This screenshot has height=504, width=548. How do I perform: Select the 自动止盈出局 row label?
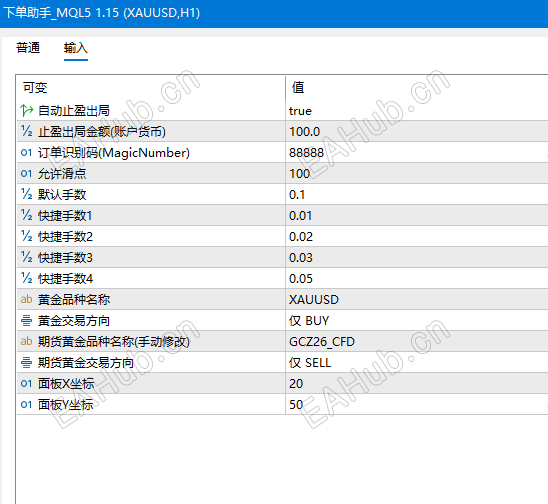click(x=74, y=111)
